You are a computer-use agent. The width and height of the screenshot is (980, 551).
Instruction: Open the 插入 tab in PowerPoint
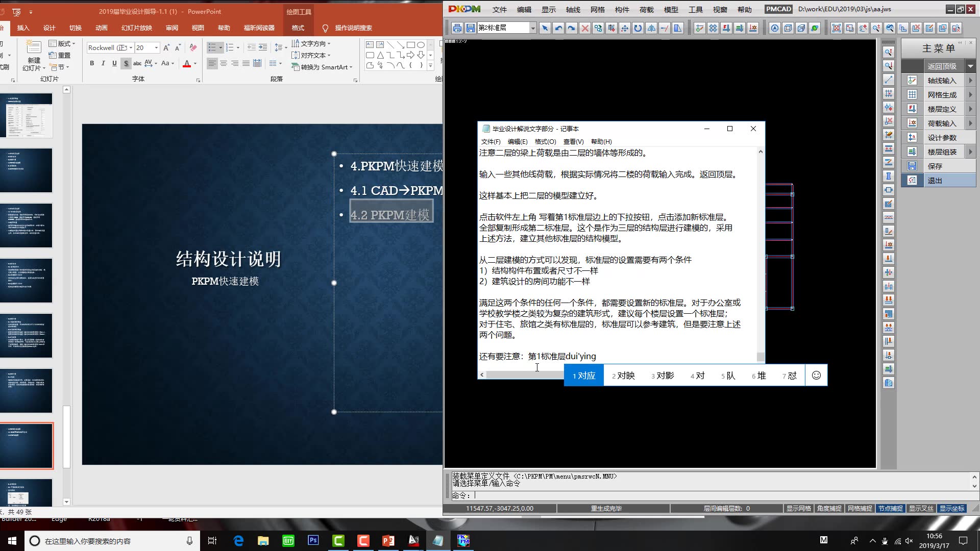click(23, 28)
